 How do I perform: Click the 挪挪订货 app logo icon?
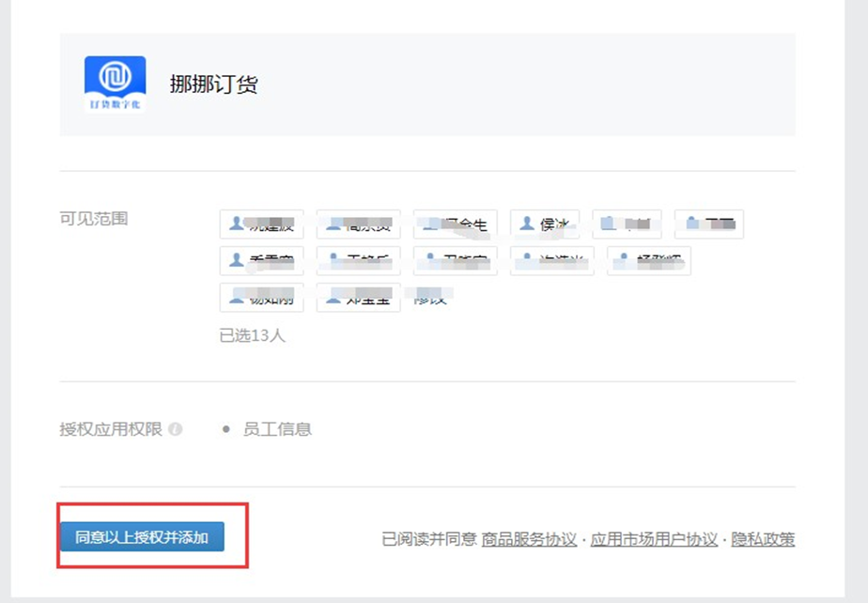pos(115,85)
